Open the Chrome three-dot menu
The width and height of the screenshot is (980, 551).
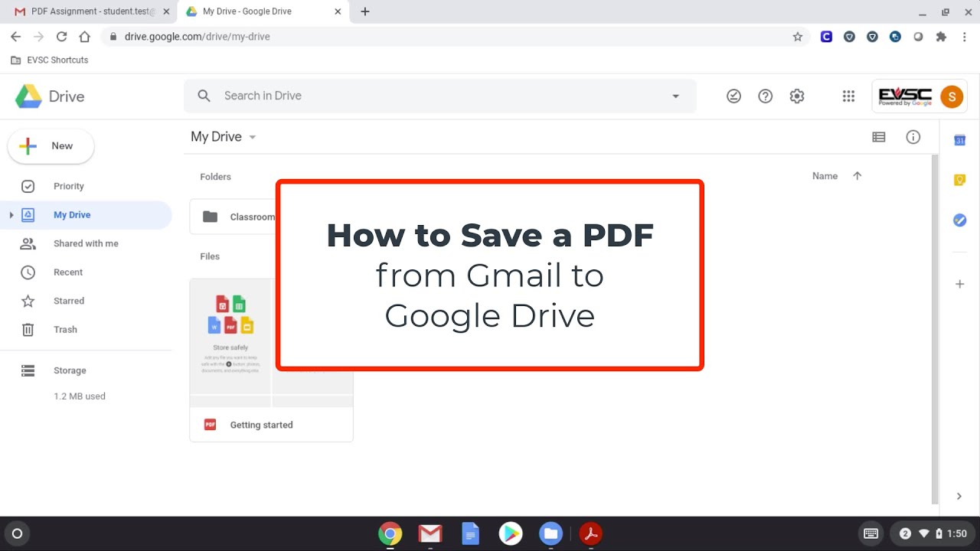click(966, 37)
